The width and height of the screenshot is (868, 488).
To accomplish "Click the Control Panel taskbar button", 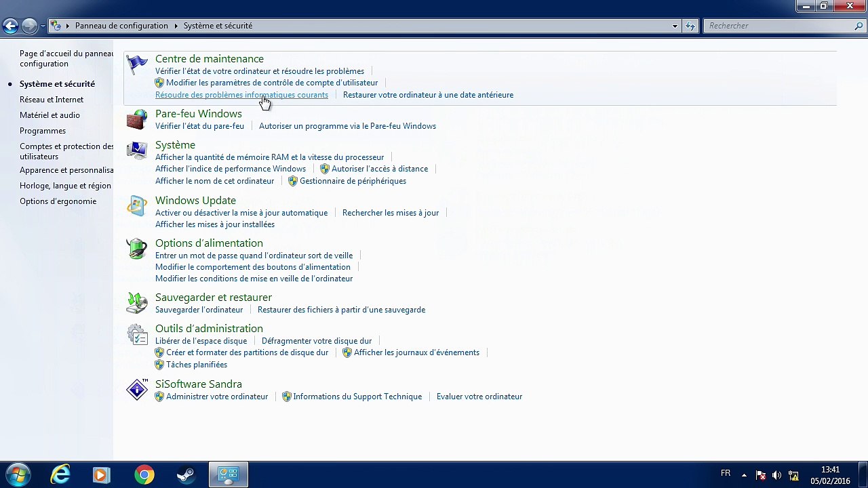I will pyautogui.click(x=228, y=474).
